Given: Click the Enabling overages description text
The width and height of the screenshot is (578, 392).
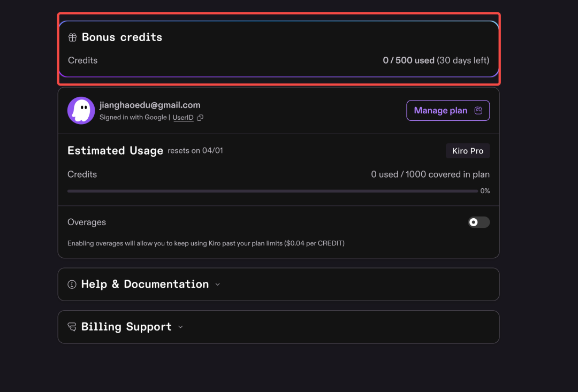Looking at the screenshot, I should point(206,243).
